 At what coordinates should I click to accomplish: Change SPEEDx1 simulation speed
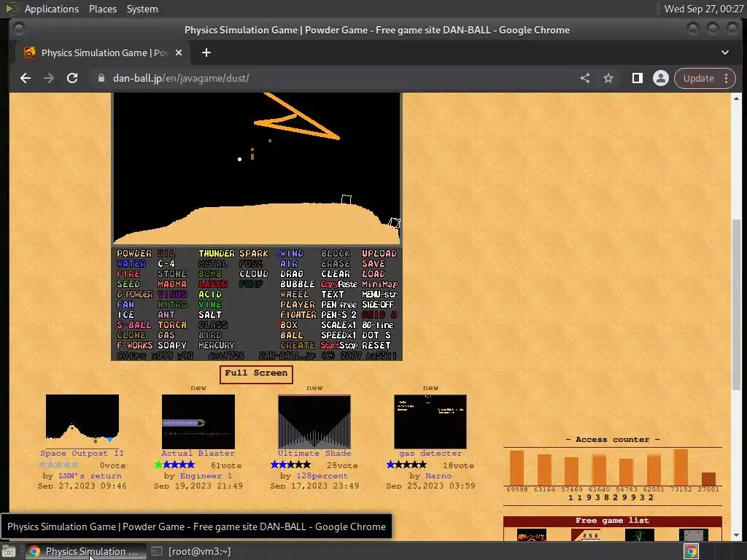pyautogui.click(x=338, y=335)
